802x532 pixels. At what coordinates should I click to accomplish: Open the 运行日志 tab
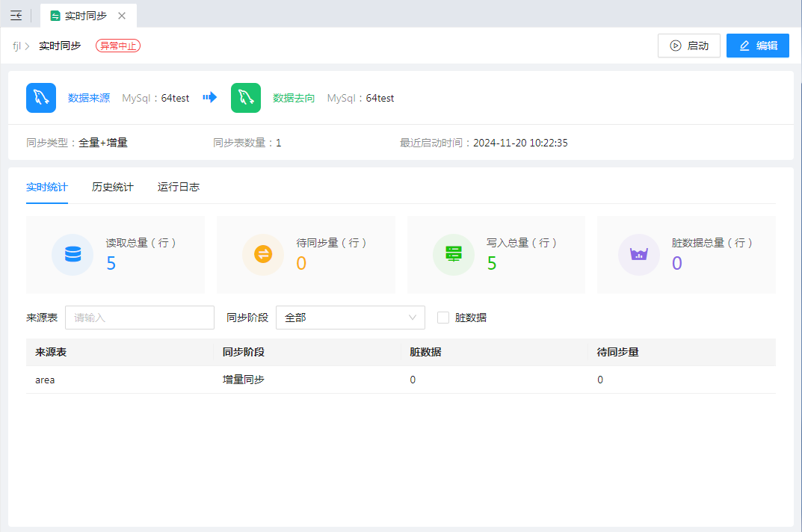coord(179,187)
